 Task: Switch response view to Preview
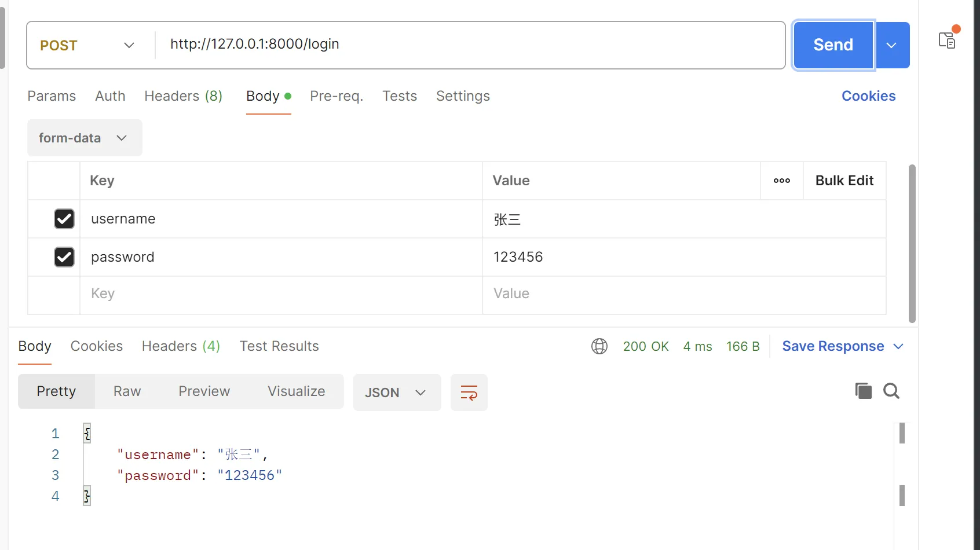[204, 391]
